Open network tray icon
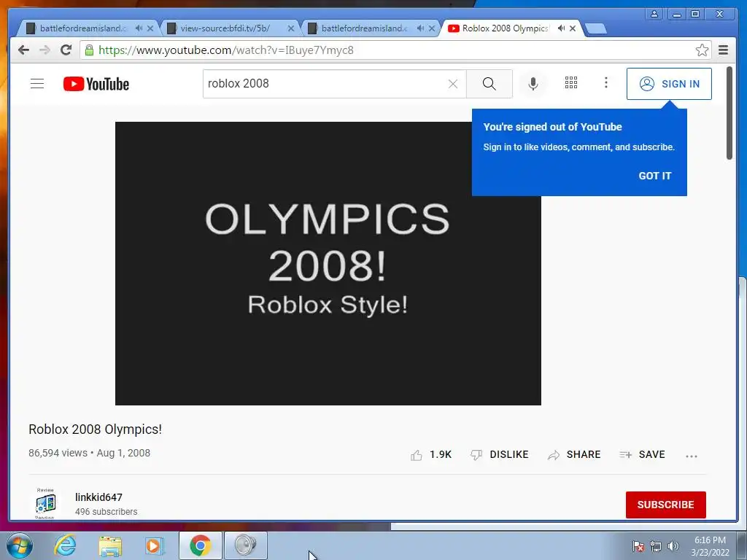 [x=656, y=546]
